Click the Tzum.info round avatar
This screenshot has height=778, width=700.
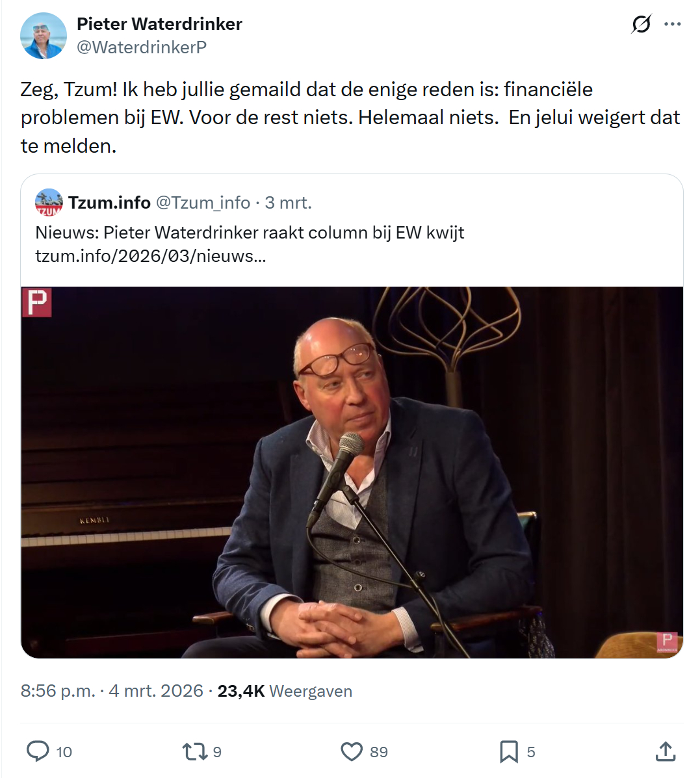(x=49, y=202)
